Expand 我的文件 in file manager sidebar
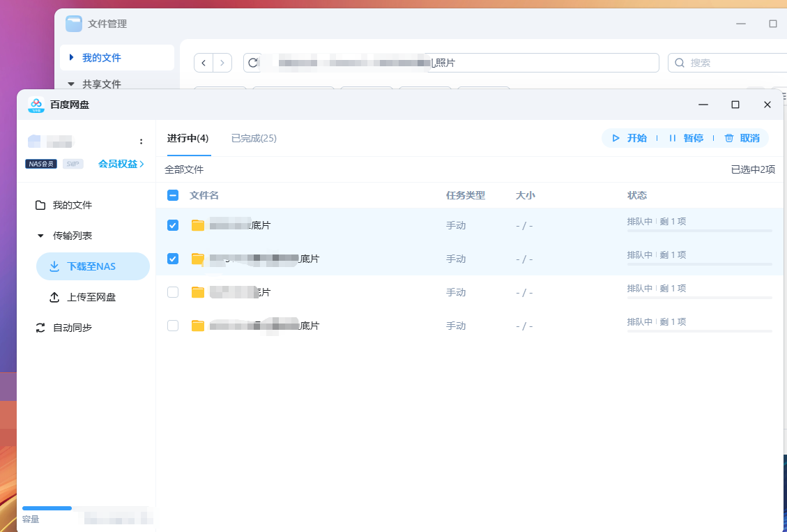787x532 pixels. coord(71,58)
